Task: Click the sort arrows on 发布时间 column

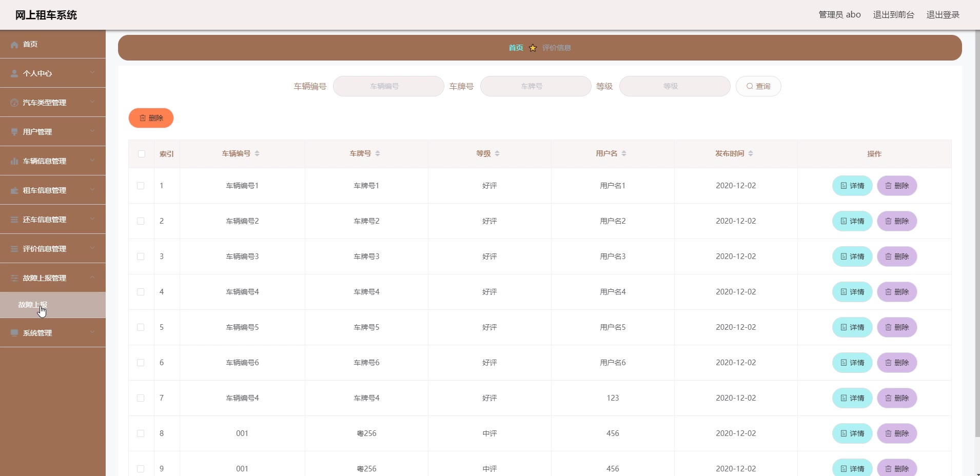Action: click(x=751, y=154)
